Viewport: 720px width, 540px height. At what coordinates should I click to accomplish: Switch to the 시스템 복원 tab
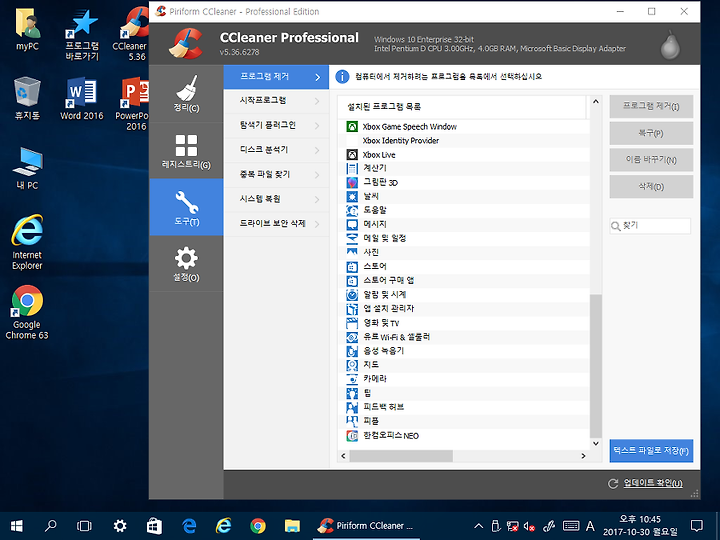pos(276,199)
